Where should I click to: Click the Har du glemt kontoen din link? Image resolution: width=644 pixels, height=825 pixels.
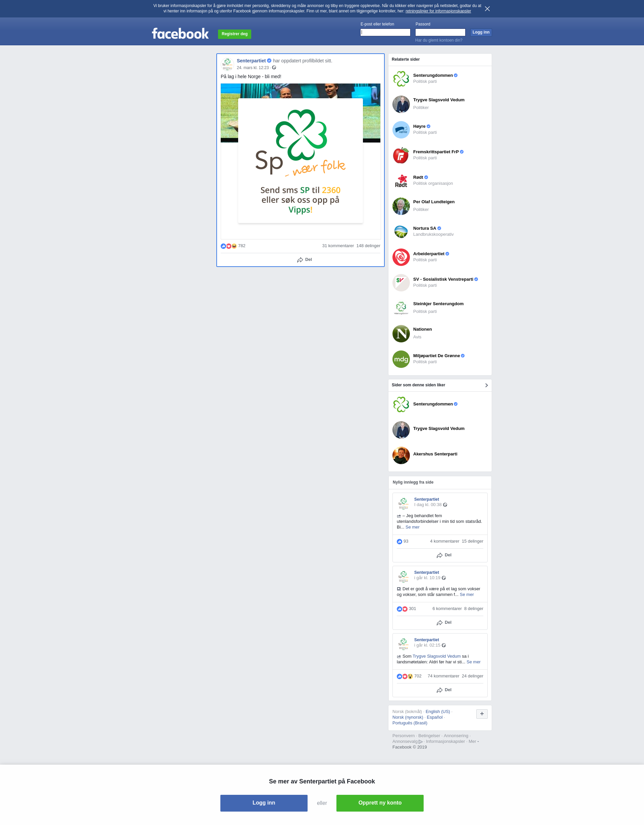point(438,40)
